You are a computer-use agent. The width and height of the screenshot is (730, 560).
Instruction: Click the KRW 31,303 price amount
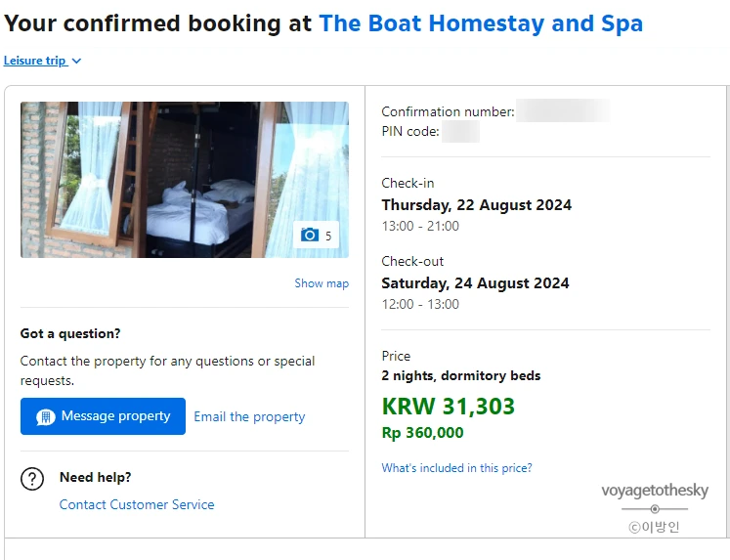click(448, 407)
